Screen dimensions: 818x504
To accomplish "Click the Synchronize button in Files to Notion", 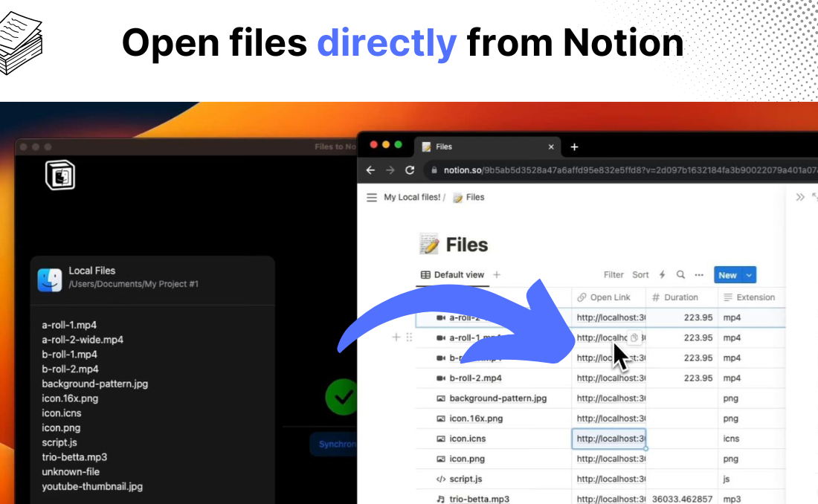I will pyautogui.click(x=334, y=444).
